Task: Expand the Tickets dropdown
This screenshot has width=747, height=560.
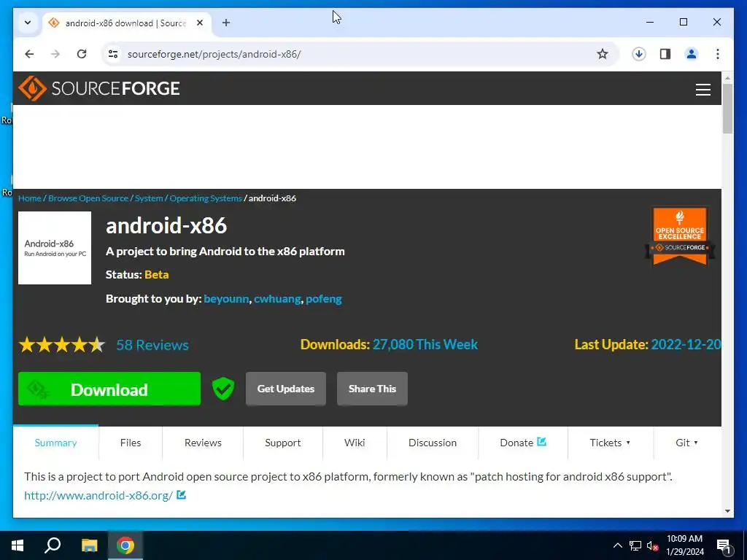Action: 611,443
